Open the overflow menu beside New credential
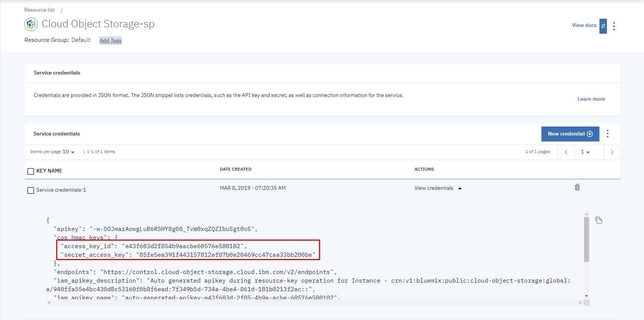The image size is (644, 320). [608, 134]
